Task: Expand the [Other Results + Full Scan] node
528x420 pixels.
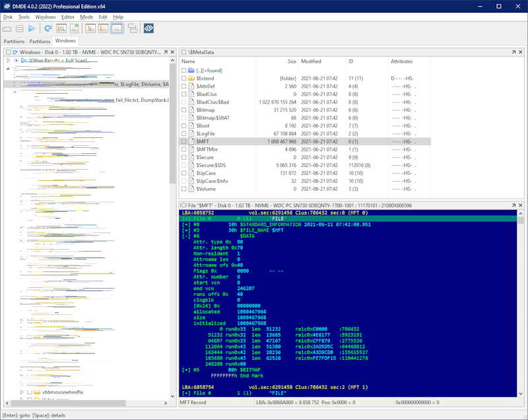Action: point(8,60)
